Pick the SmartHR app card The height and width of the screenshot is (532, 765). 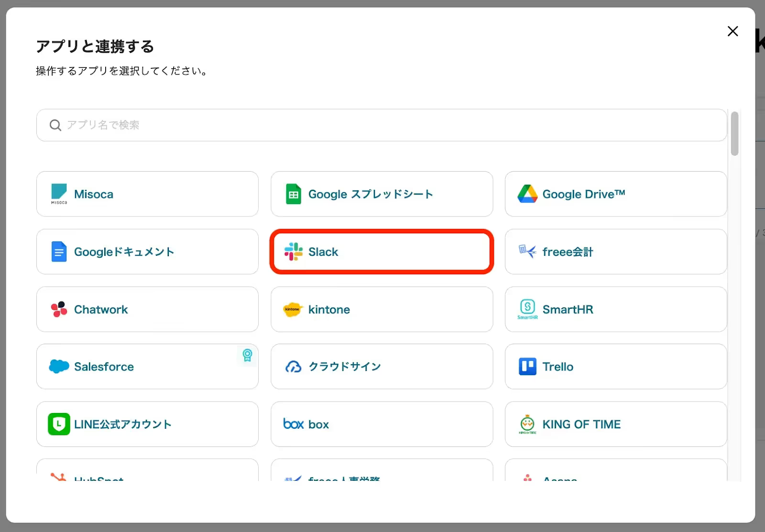[616, 309]
